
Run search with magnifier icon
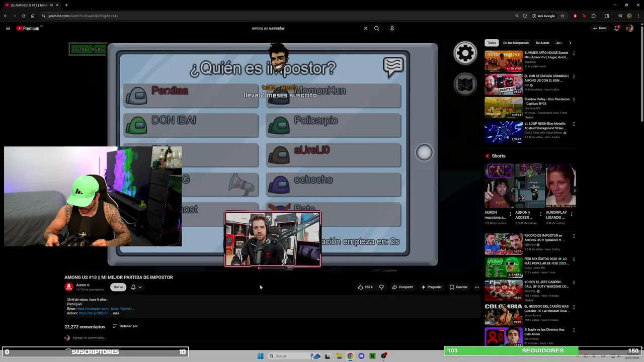point(376,28)
